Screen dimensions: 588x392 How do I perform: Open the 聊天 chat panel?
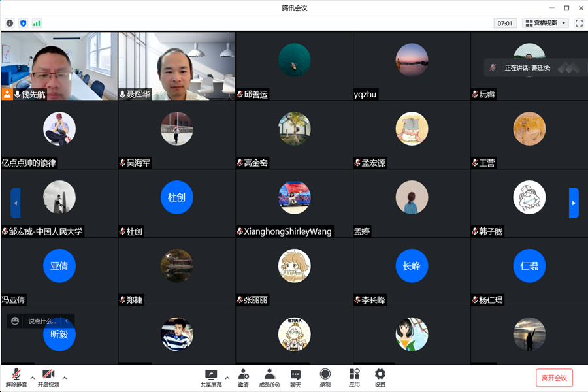click(295, 378)
